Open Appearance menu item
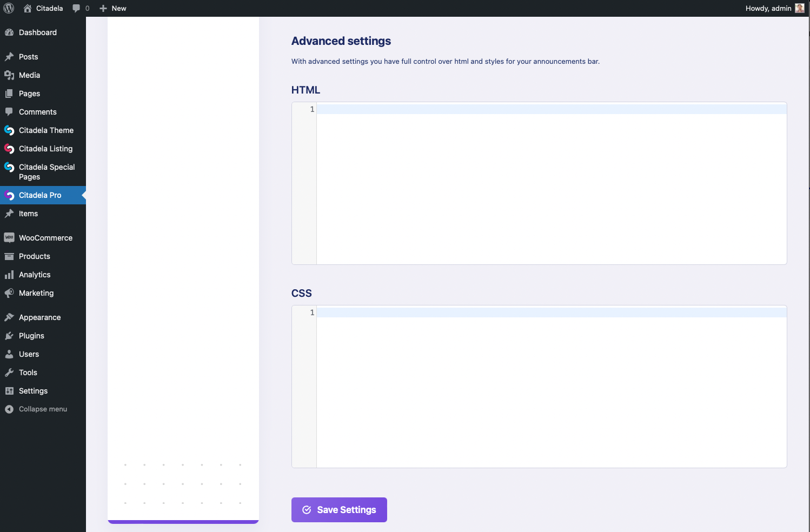The height and width of the screenshot is (532, 810). [x=43, y=317]
